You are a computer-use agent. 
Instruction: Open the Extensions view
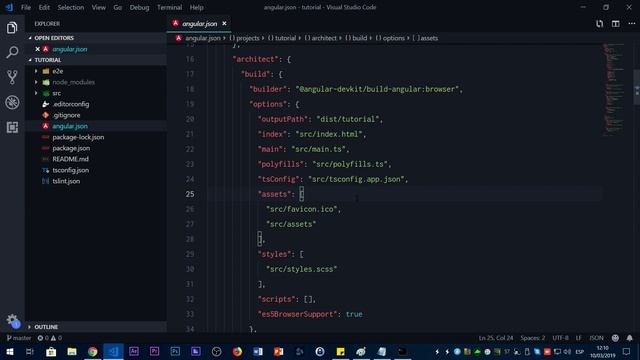point(12,127)
